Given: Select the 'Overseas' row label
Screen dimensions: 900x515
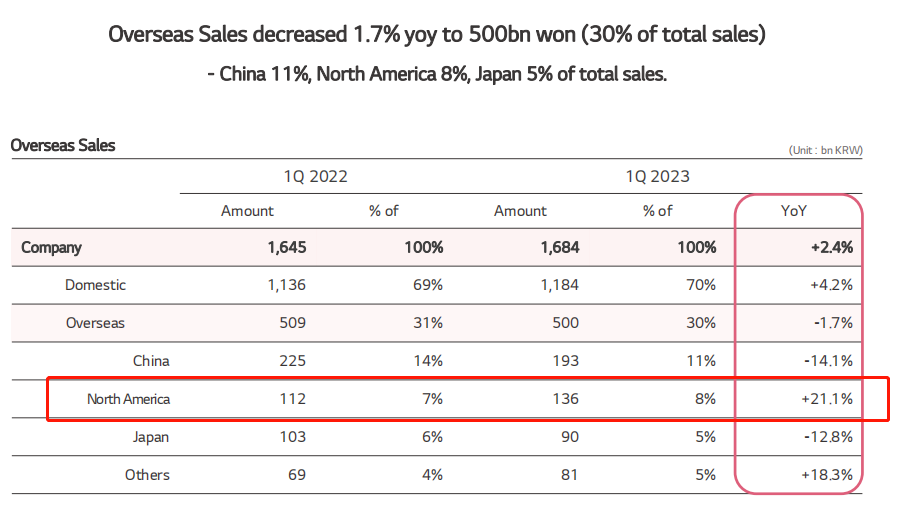Looking at the screenshot, I should coord(95,323).
